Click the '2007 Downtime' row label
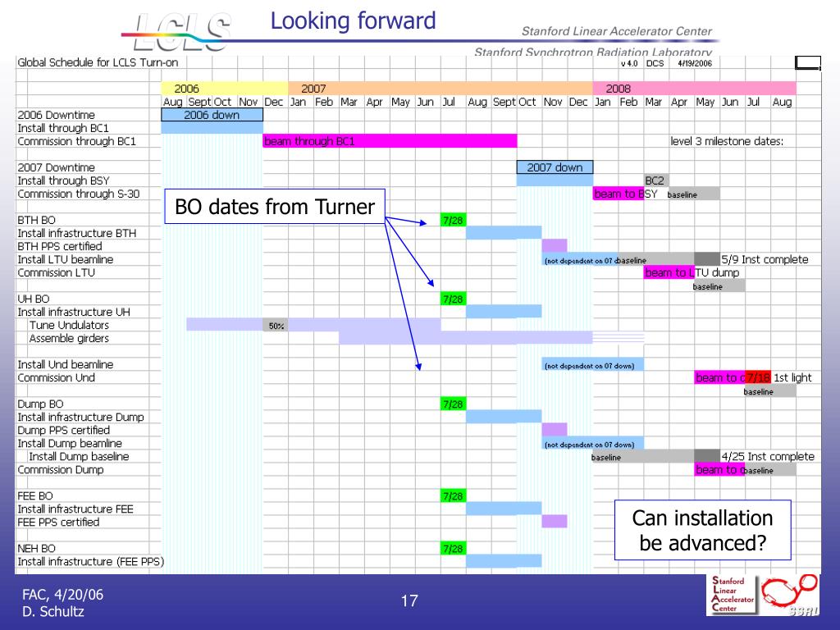 tap(57, 167)
